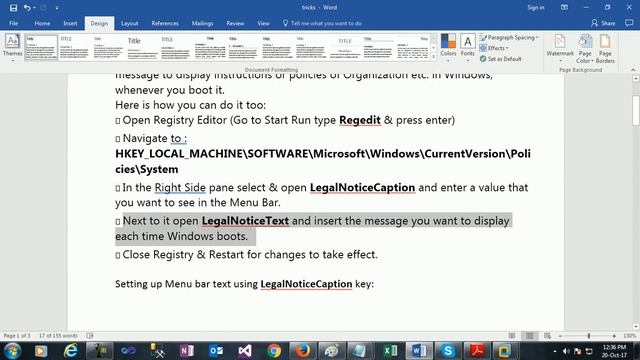
Task: Click the word count in the status bar
Action: [x=58, y=336]
